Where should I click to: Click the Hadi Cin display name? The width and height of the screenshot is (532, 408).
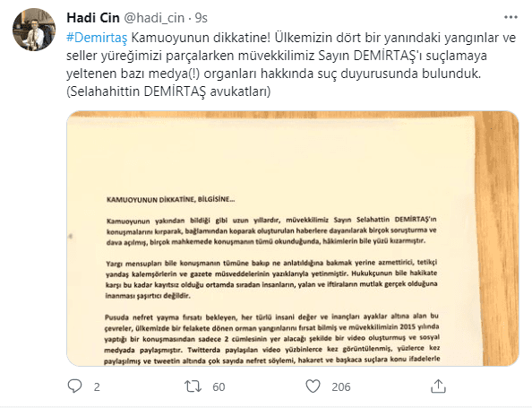93,18
